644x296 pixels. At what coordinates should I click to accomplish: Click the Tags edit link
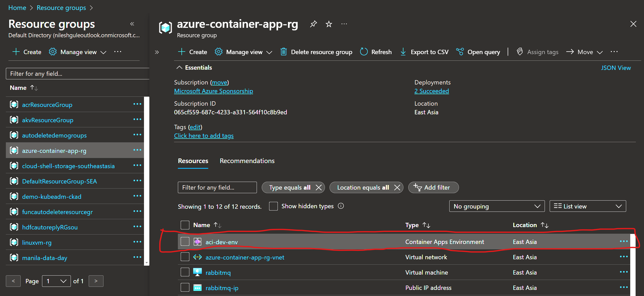coord(195,127)
